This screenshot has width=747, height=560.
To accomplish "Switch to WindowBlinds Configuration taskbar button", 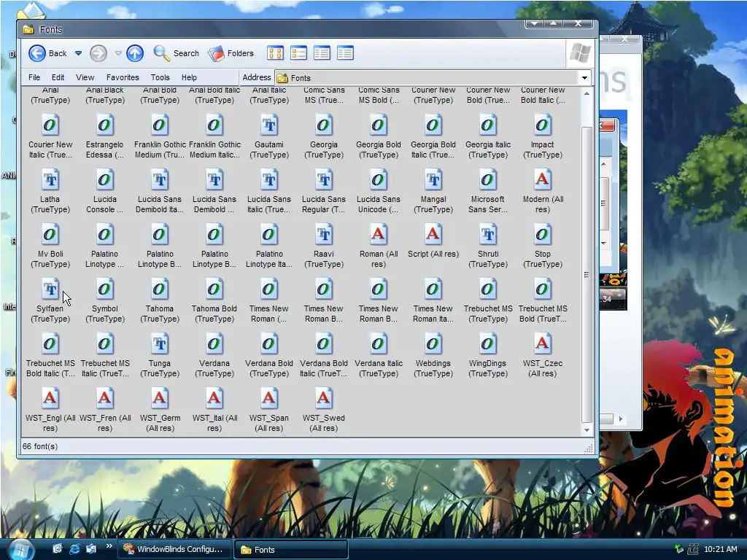I will click(x=174, y=549).
